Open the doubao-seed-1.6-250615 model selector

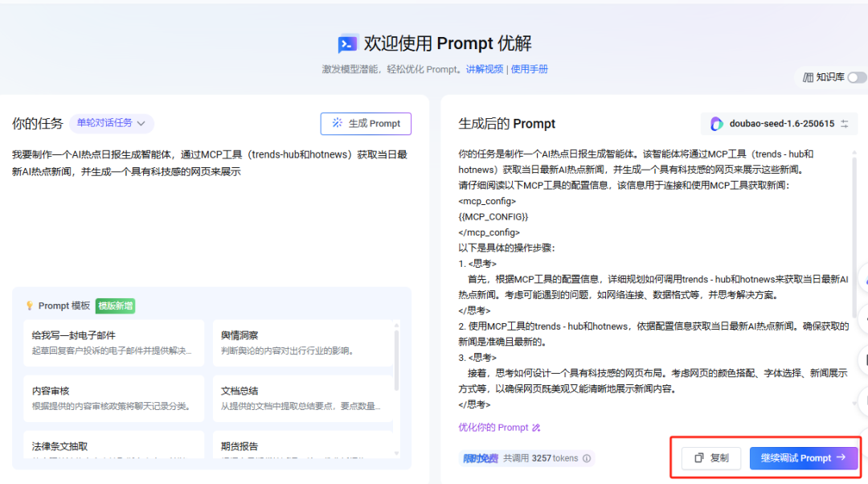point(779,124)
